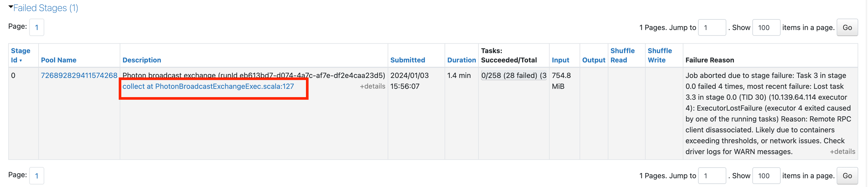Open pool 726892829411574268 link
This screenshot has height=187, width=868.
[79, 76]
